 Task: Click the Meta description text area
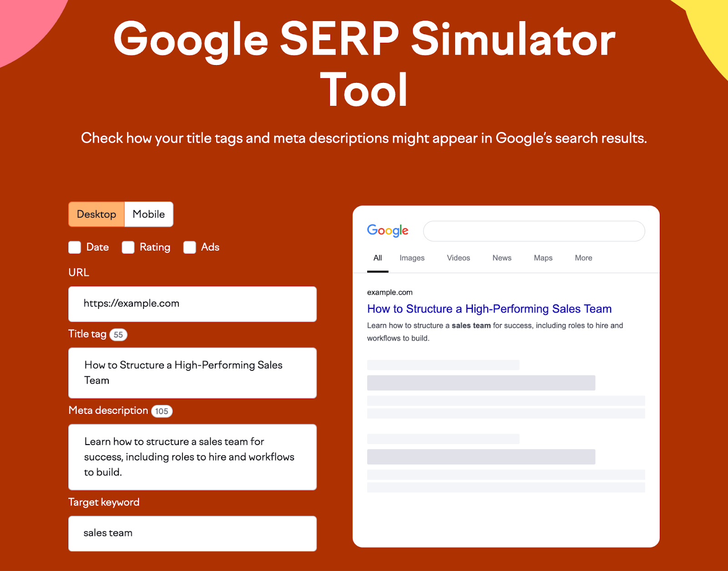[192, 457]
